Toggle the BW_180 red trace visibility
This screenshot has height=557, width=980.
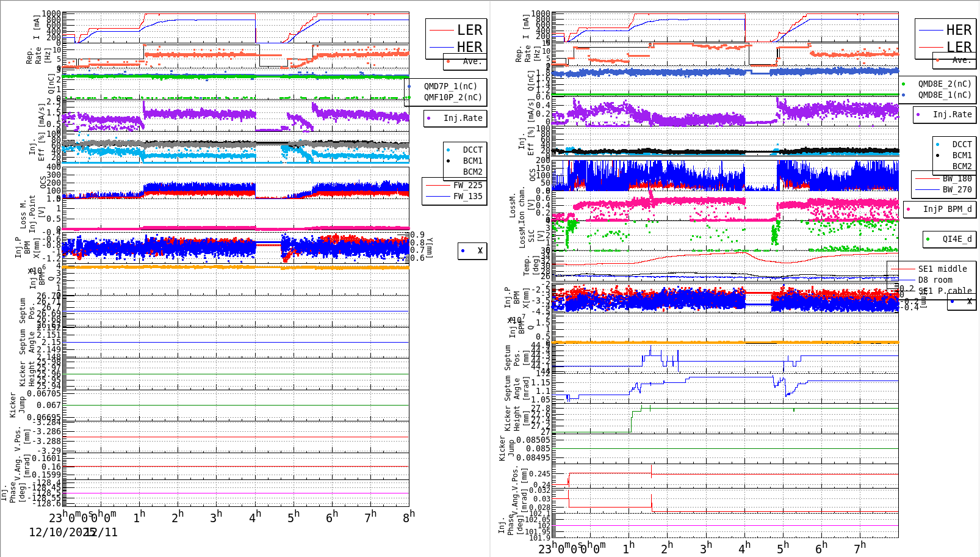[926, 178]
